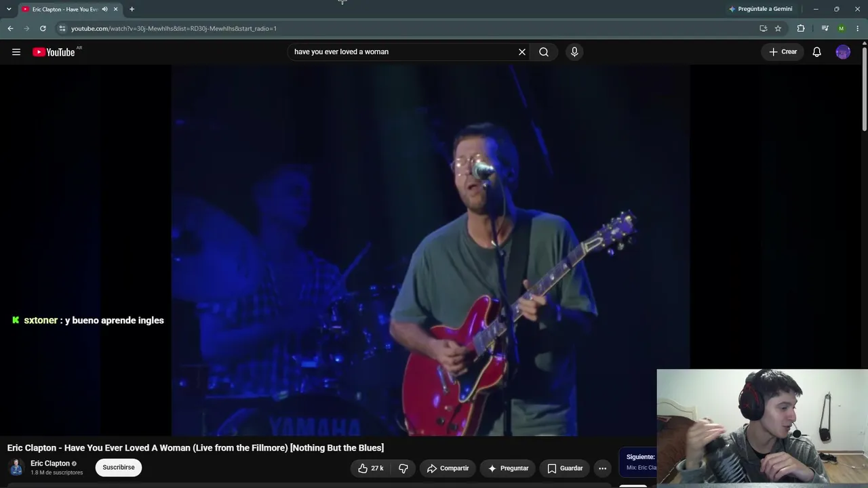Screen dimensions: 868x488
Task: Focus the browser address bar URL
Action: (174, 28)
